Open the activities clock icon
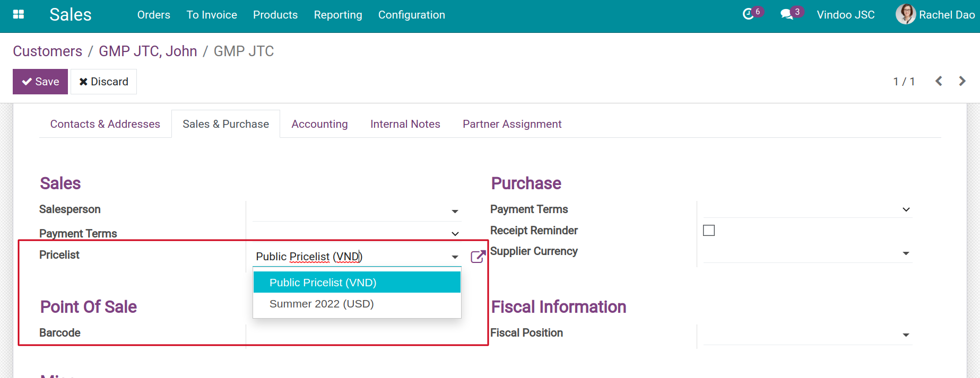This screenshot has width=980, height=378. point(748,14)
